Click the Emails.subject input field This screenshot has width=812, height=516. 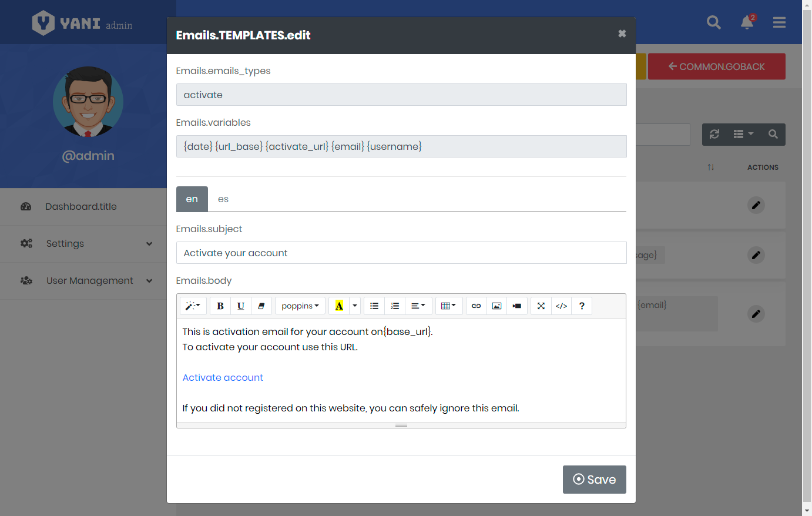401,253
